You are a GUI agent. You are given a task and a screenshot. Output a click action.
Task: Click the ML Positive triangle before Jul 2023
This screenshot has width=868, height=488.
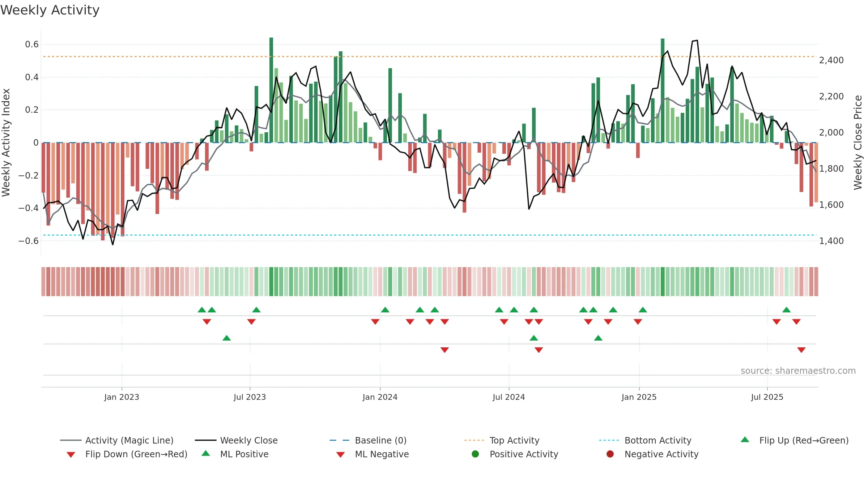226,338
